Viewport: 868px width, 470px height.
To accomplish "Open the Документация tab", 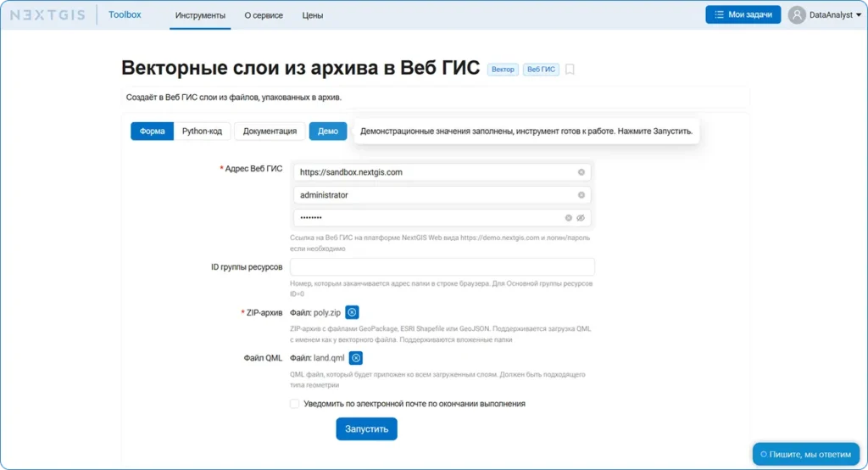I will click(270, 131).
